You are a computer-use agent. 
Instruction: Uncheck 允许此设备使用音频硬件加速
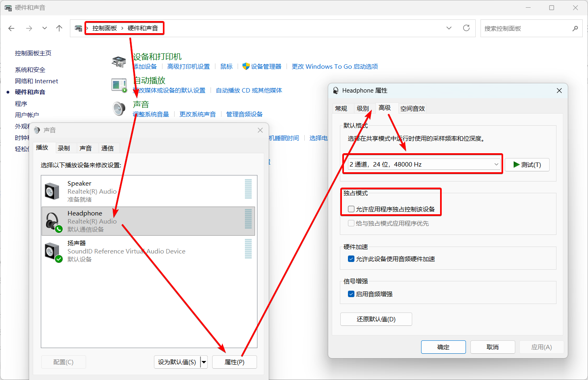[351, 259]
